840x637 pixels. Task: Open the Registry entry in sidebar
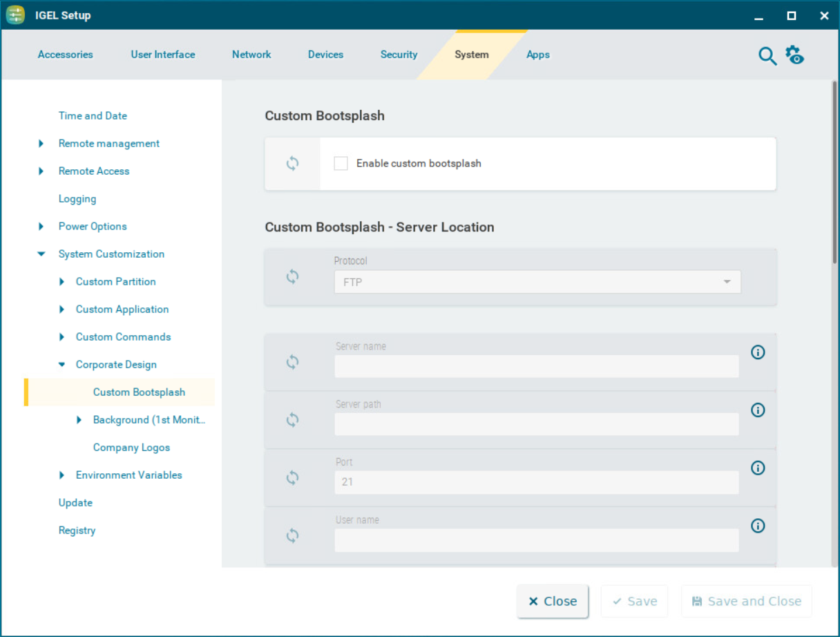[x=77, y=531]
